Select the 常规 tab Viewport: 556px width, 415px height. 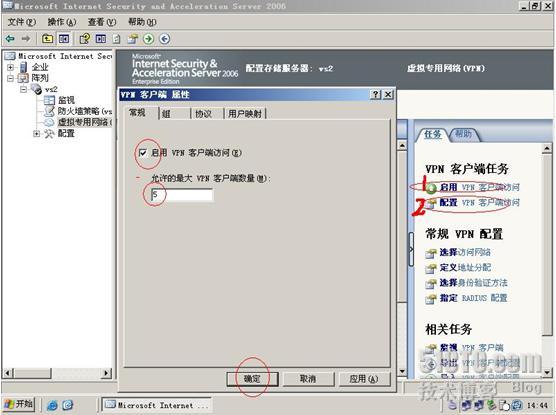point(141,113)
